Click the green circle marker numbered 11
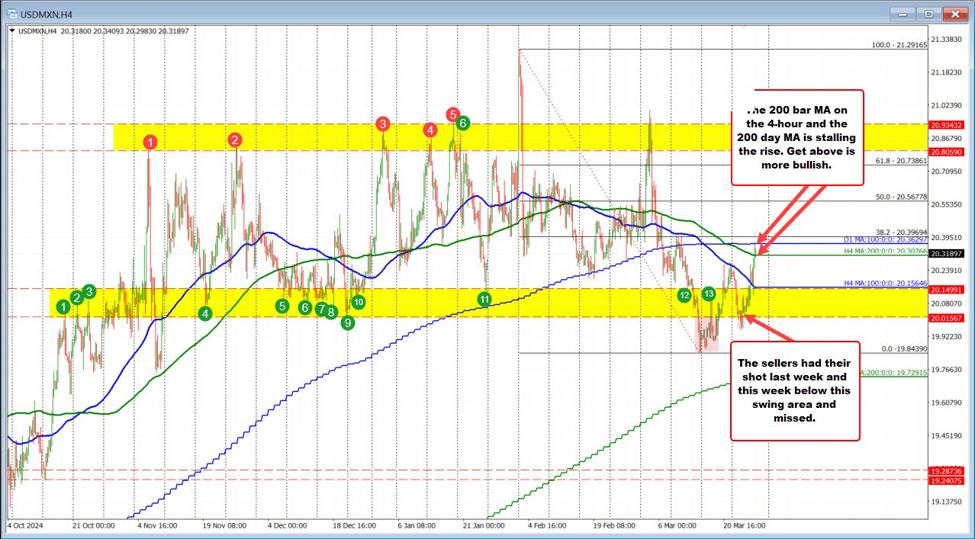The width and height of the screenshot is (975, 539). point(484,298)
